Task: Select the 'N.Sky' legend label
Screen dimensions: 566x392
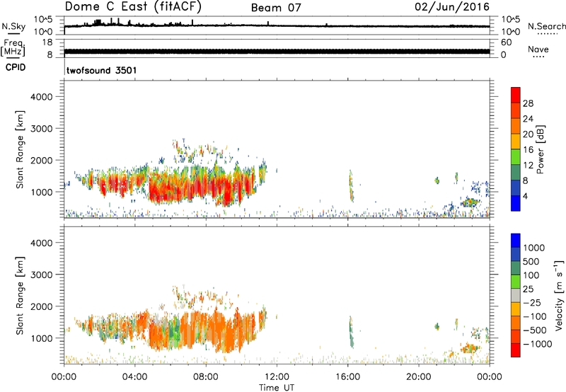Action: (13, 26)
